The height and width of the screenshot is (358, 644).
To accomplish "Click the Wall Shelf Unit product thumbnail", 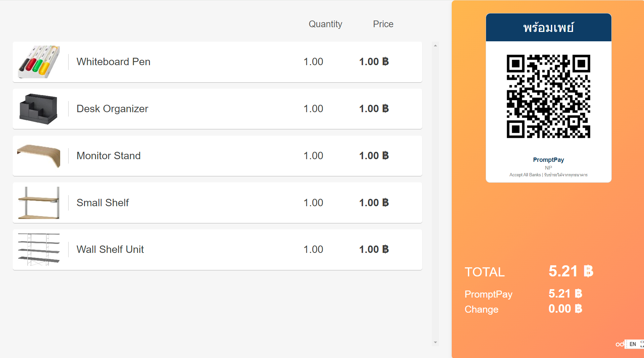I will point(39,250).
